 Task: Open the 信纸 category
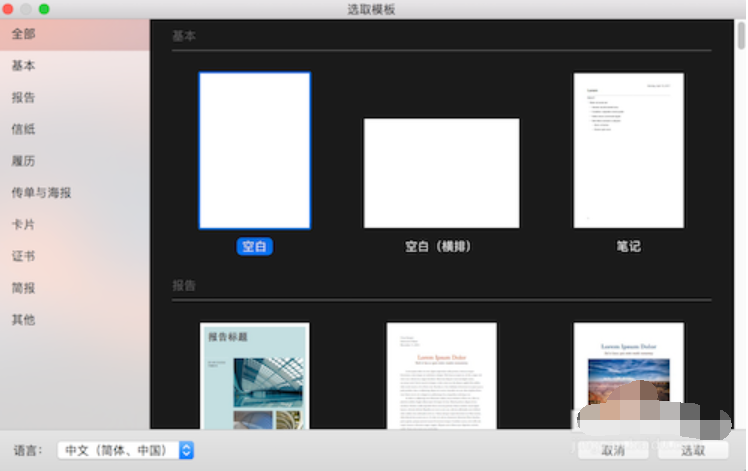(24, 129)
